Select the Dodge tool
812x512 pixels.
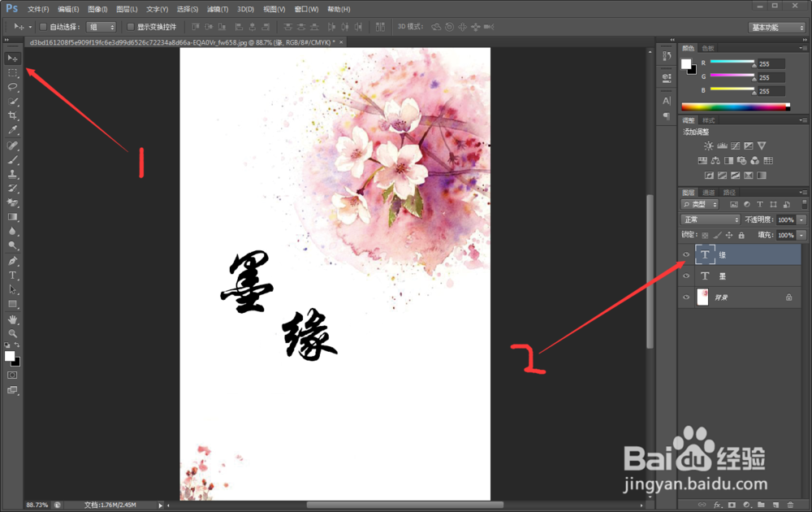point(12,245)
